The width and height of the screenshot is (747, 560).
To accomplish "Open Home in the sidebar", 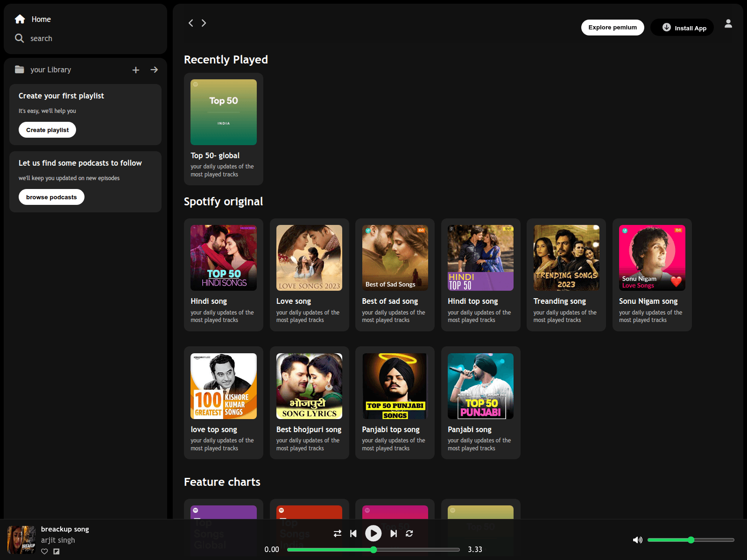I will [33, 19].
